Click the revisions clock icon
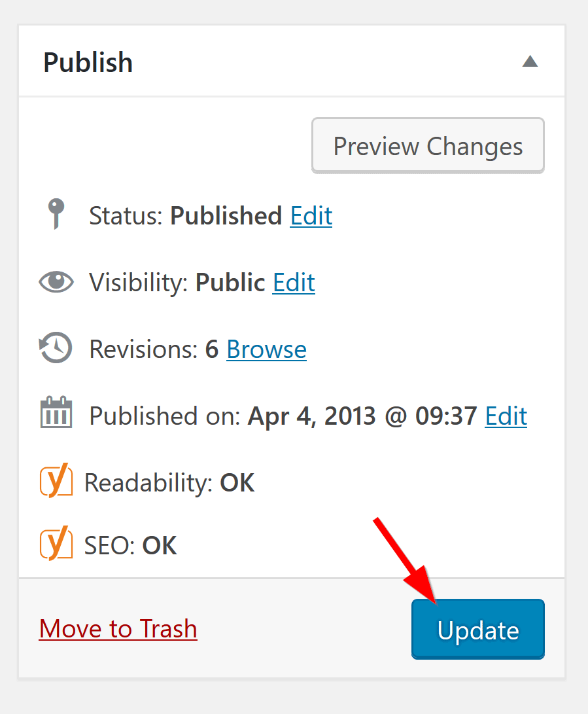588x714 pixels. [x=56, y=348]
